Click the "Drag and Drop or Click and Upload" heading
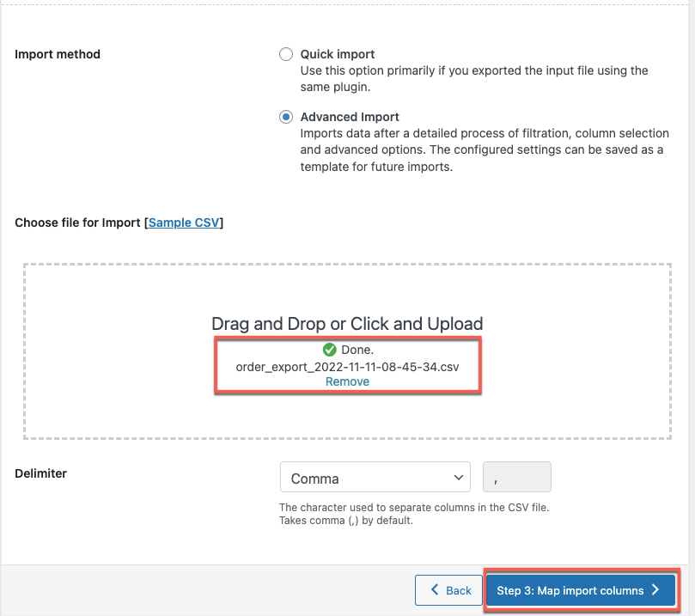 (347, 324)
